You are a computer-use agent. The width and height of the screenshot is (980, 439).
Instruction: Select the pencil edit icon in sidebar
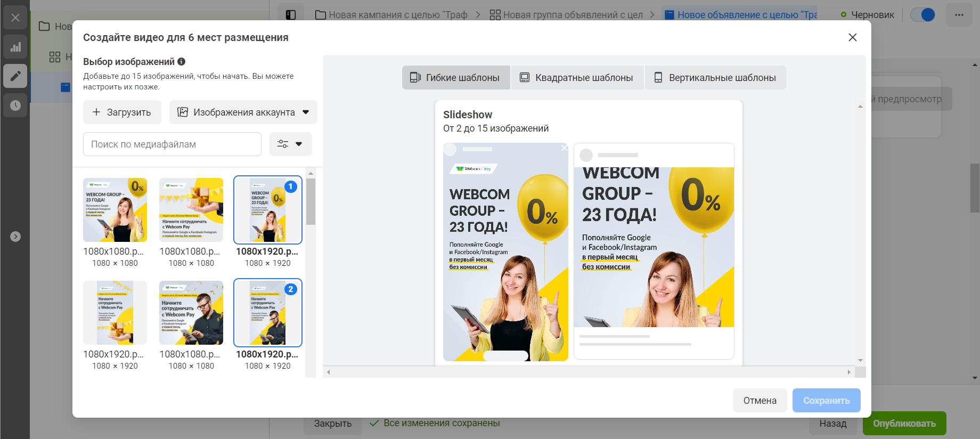[15, 76]
